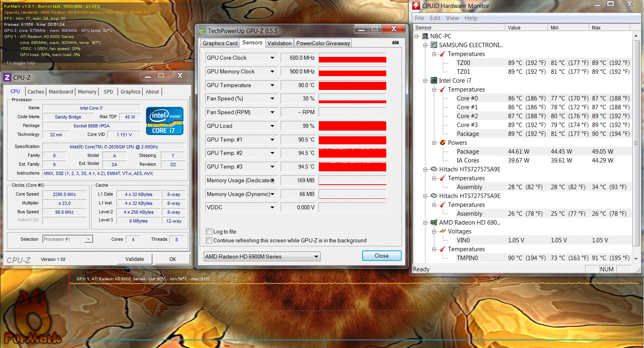Open the VDDC sensor dropdown
This screenshot has width=644, height=348.
pyautogui.click(x=273, y=208)
